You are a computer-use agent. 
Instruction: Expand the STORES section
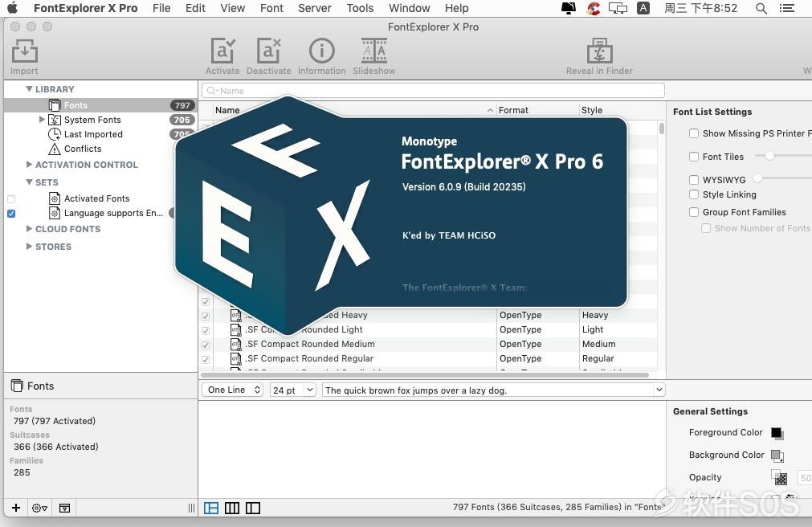pos(30,246)
